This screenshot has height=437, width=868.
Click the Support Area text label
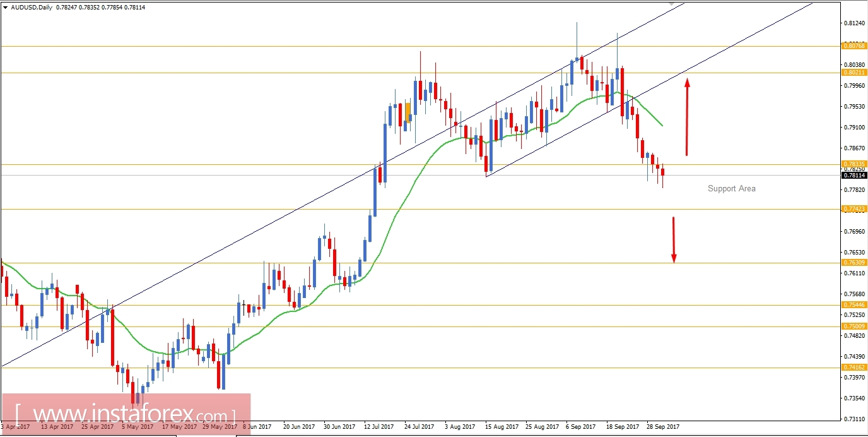click(731, 188)
